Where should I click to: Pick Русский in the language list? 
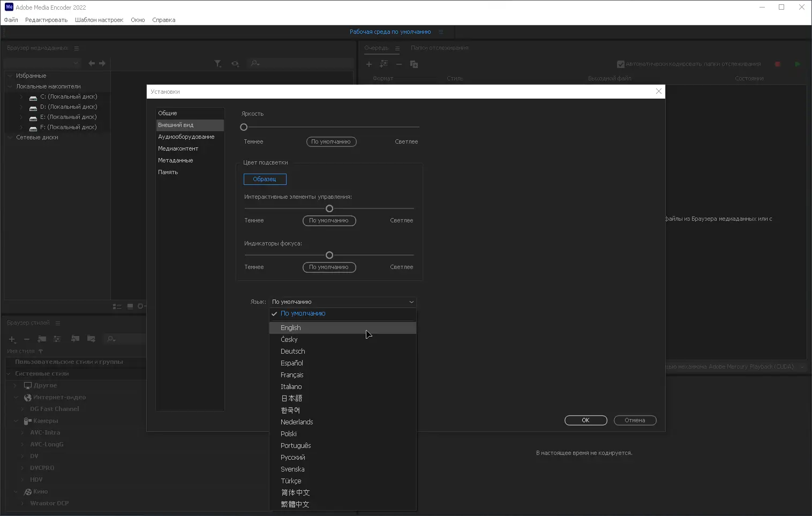[343, 458]
